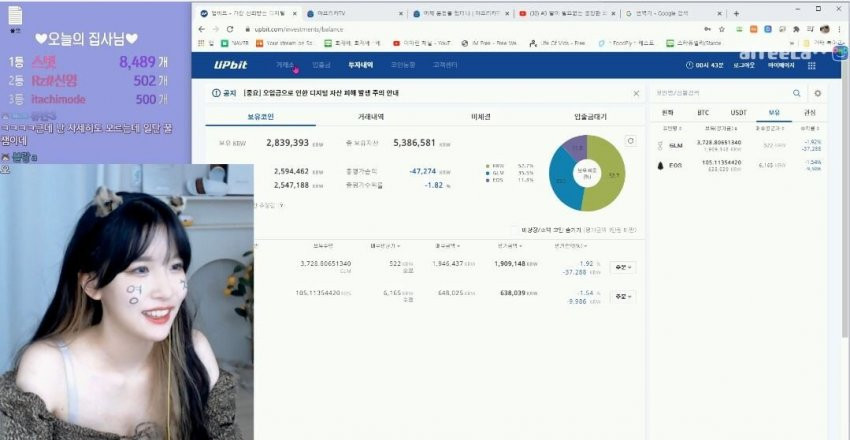
Task: Select the 보유코인 tab
Action: (x=261, y=117)
